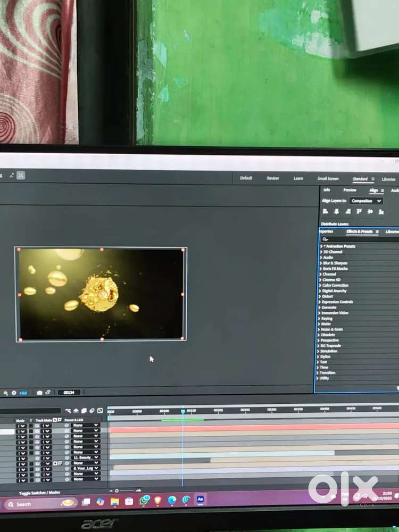The height and width of the screenshot is (532, 399).
Task: Click the timeline zoom slider
Action: pos(117,491)
